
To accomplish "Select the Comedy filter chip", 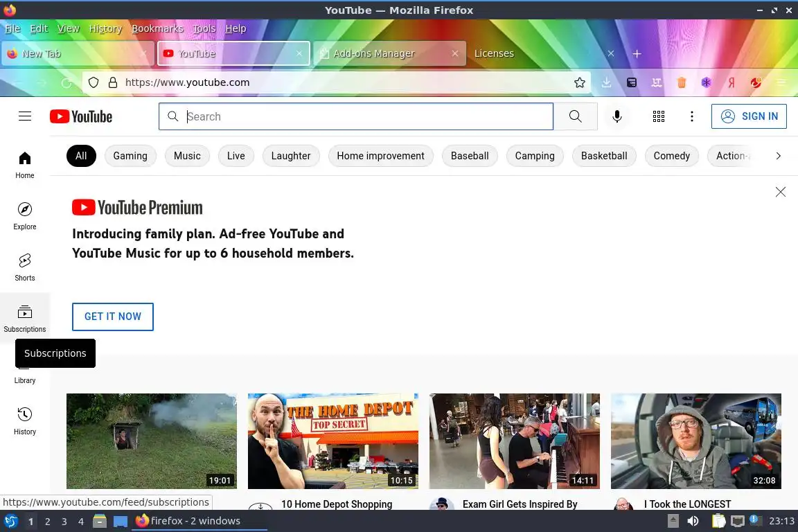I will (x=672, y=156).
